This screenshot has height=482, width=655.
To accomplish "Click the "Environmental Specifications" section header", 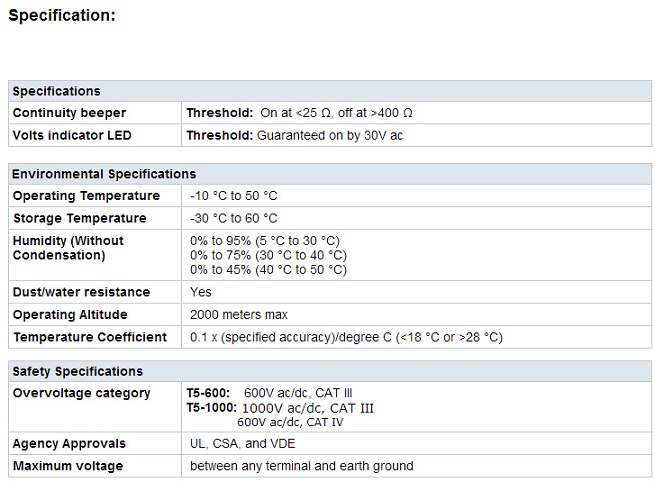I will click(x=104, y=174).
